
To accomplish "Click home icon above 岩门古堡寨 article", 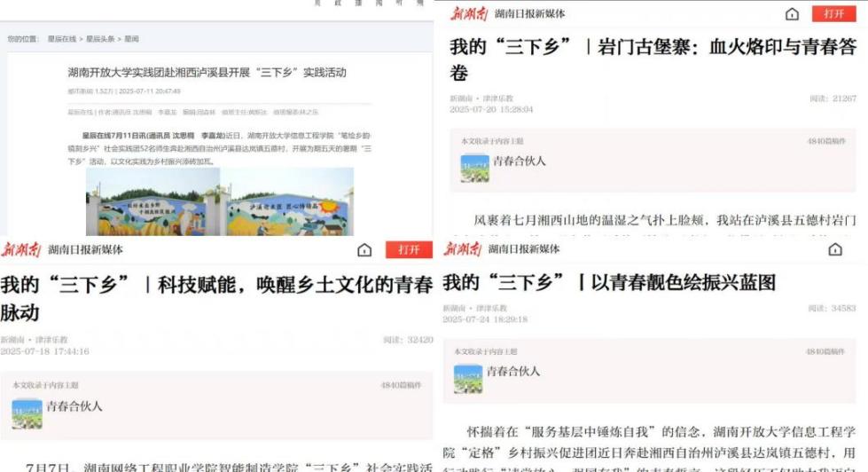I will pos(792,13).
